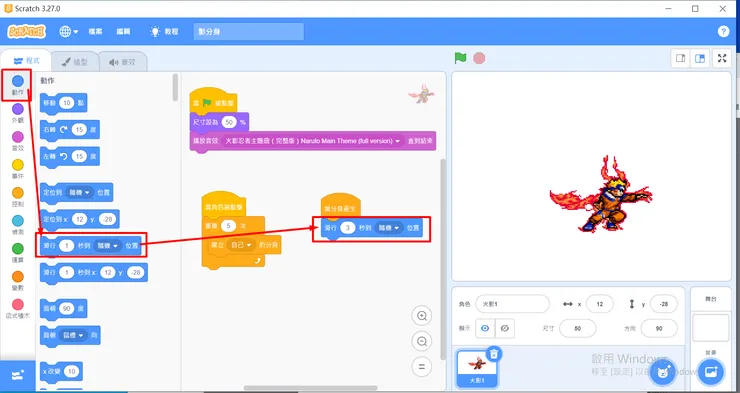Viewport: 740px width, 393px height.
Task: Open the help question mark icon
Action: click(x=723, y=32)
